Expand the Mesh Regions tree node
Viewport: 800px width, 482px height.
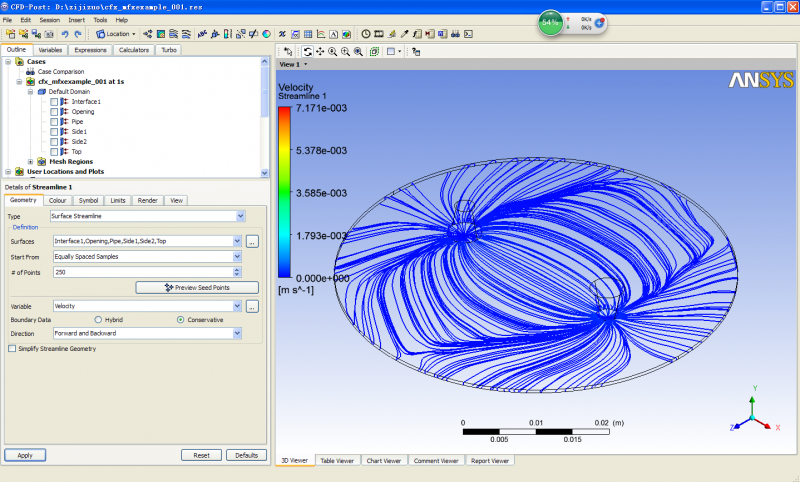tap(30, 161)
